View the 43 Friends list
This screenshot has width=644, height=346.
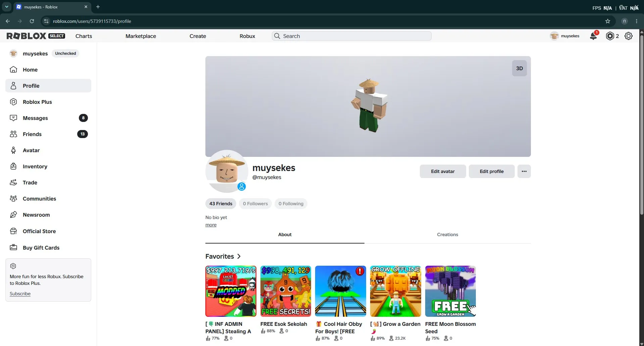coord(221,204)
